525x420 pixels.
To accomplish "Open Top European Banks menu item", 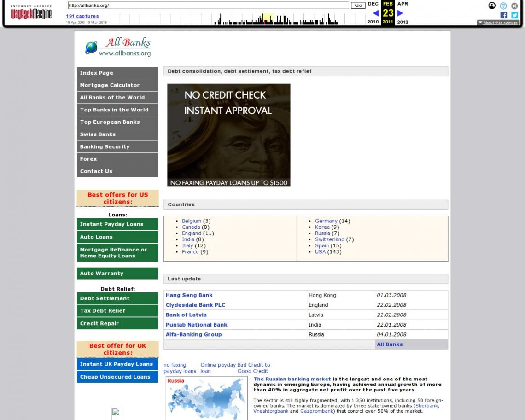I will click(x=117, y=122).
